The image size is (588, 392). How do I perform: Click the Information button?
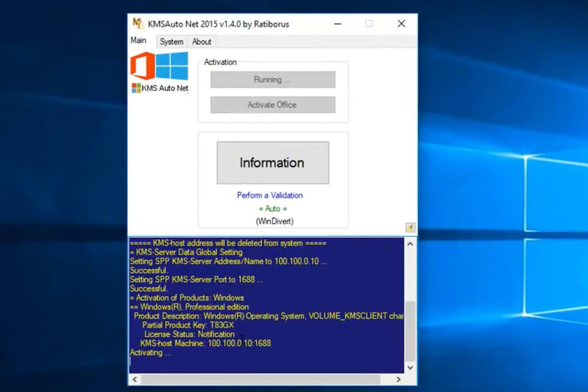click(x=272, y=163)
